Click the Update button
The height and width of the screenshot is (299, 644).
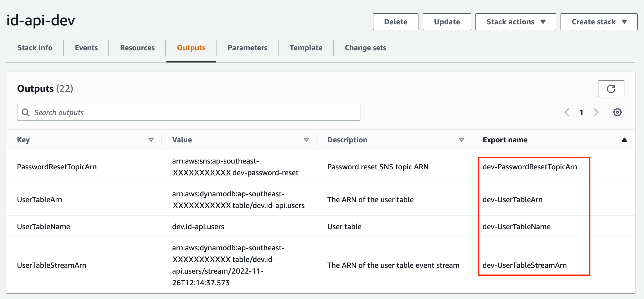tap(447, 21)
